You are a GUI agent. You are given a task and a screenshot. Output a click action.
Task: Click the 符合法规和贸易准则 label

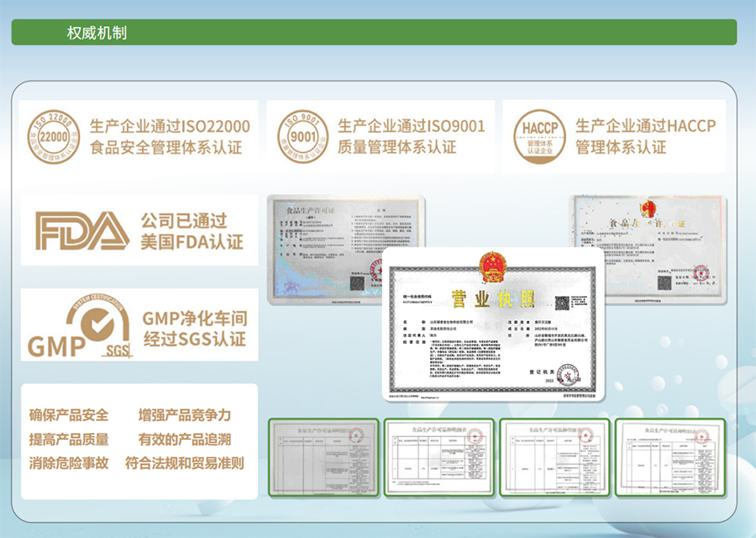tap(185, 462)
